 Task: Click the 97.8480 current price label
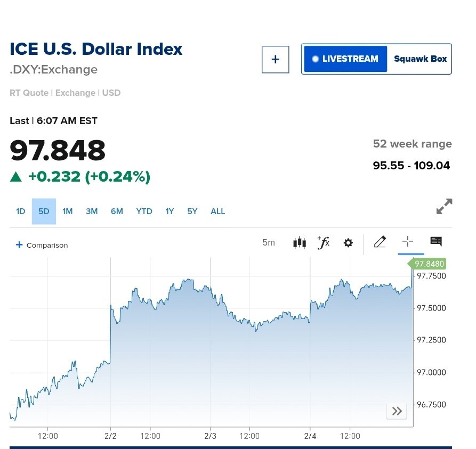(429, 264)
